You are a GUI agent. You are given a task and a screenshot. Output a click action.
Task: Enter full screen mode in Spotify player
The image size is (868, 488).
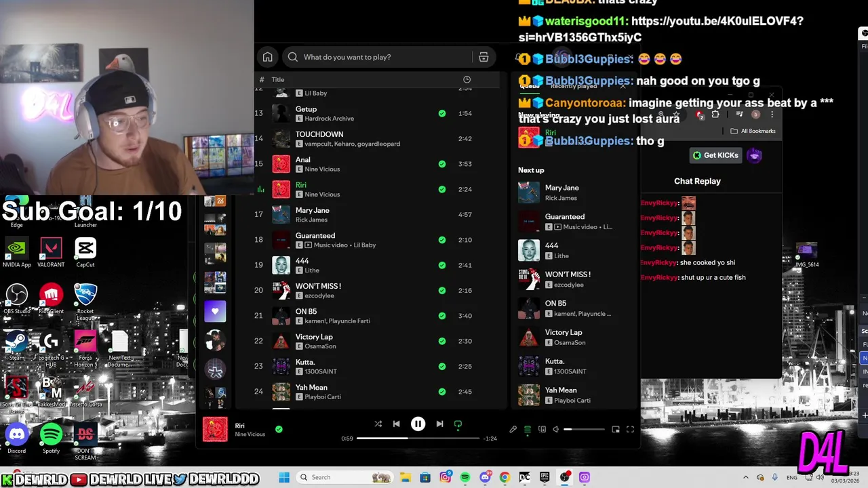630,429
